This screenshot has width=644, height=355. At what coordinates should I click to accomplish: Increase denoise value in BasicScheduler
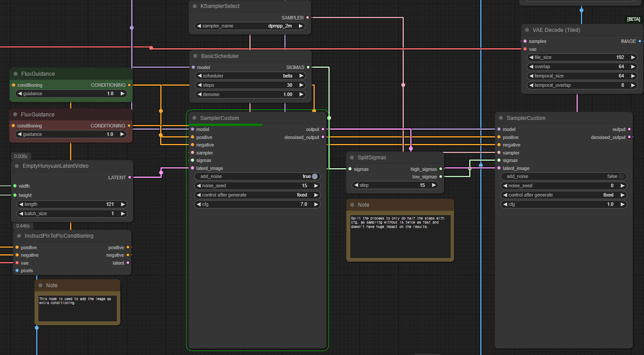301,94
